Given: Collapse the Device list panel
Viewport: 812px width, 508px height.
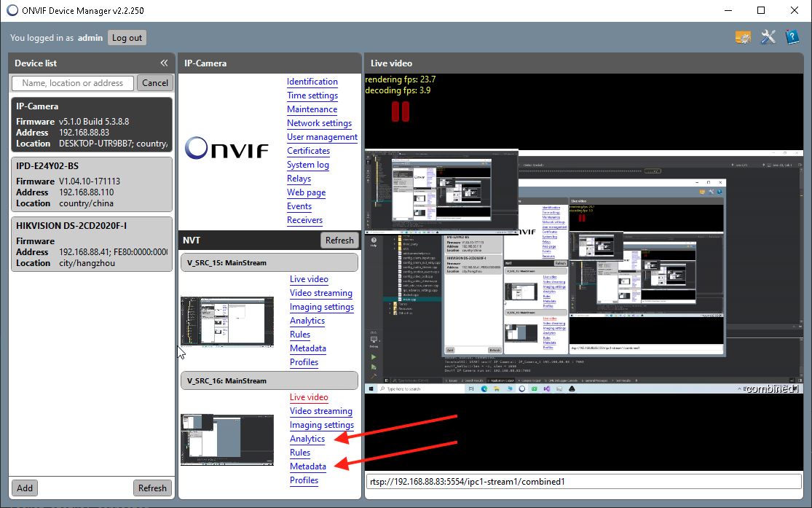Looking at the screenshot, I should tap(164, 63).
